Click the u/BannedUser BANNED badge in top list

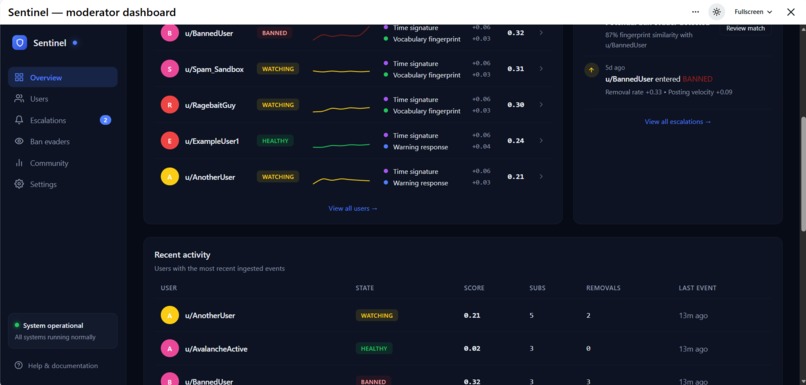click(x=275, y=33)
